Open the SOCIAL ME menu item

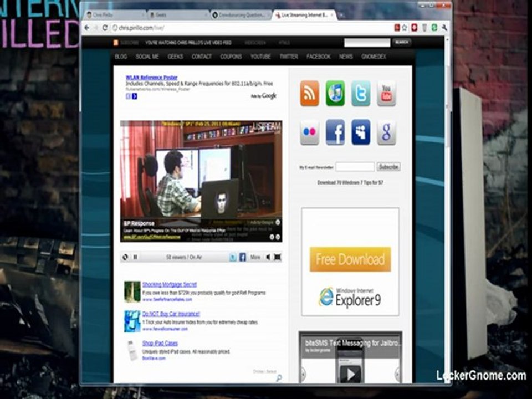pos(147,57)
